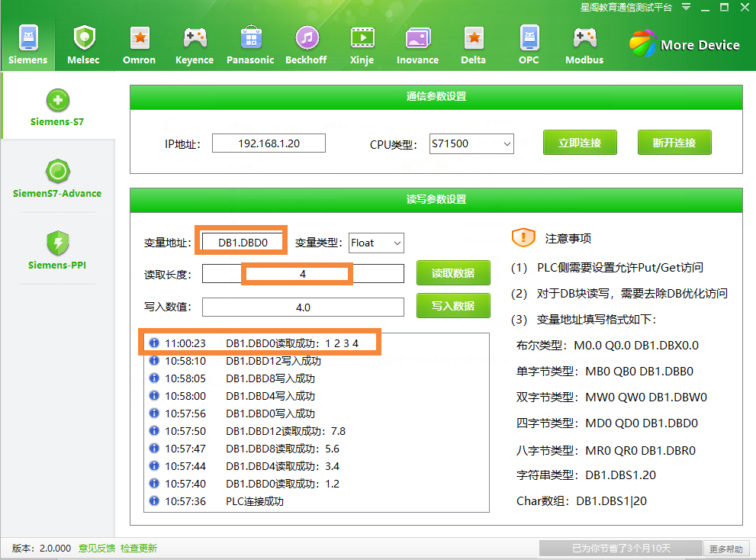The height and width of the screenshot is (560, 756).
Task: Click the 更多帮助 button
Action: (x=726, y=549)
